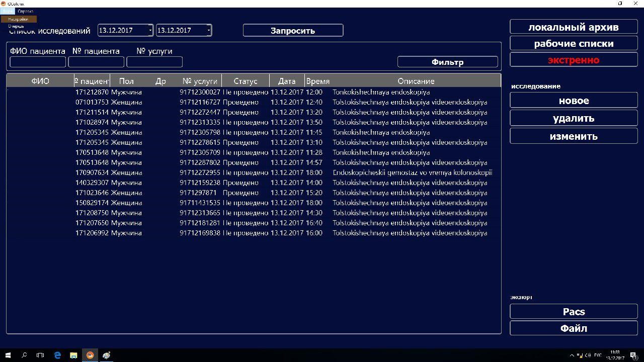Open File Explorer in the taskbar
Viewport: 644px width, 362px height.
pos(73,355)
